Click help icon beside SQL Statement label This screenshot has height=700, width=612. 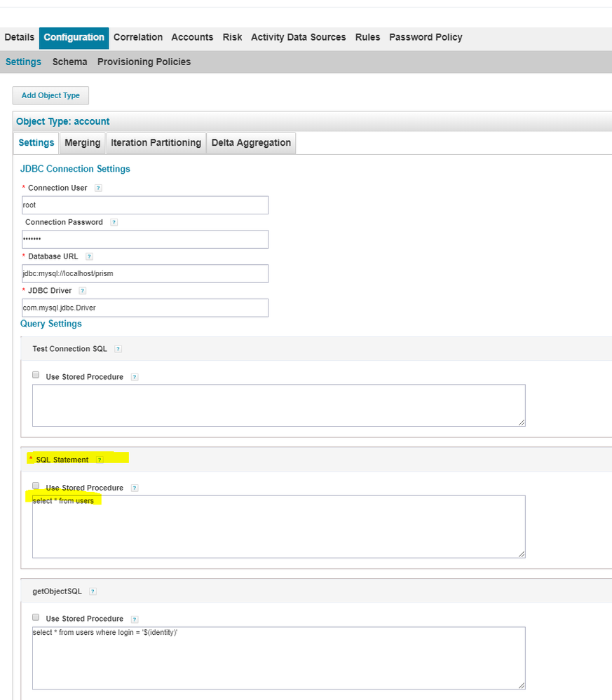click(x=100, y=460)
